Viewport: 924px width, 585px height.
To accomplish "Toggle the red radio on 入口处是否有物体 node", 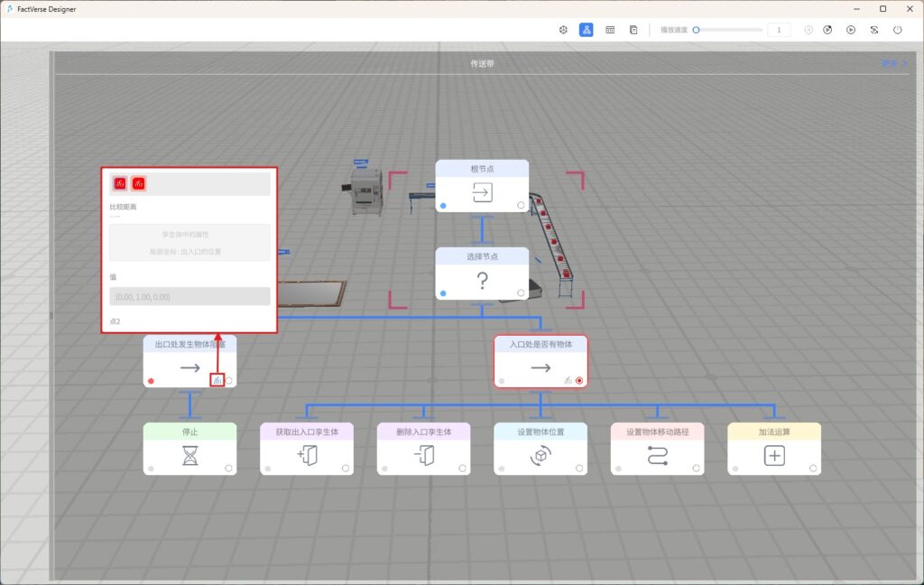I will 579,381.
